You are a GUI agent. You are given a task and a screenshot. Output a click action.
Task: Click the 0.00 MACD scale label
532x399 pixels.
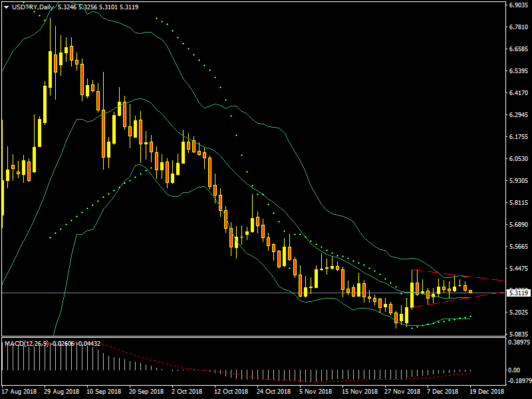(x=514, y=370)
